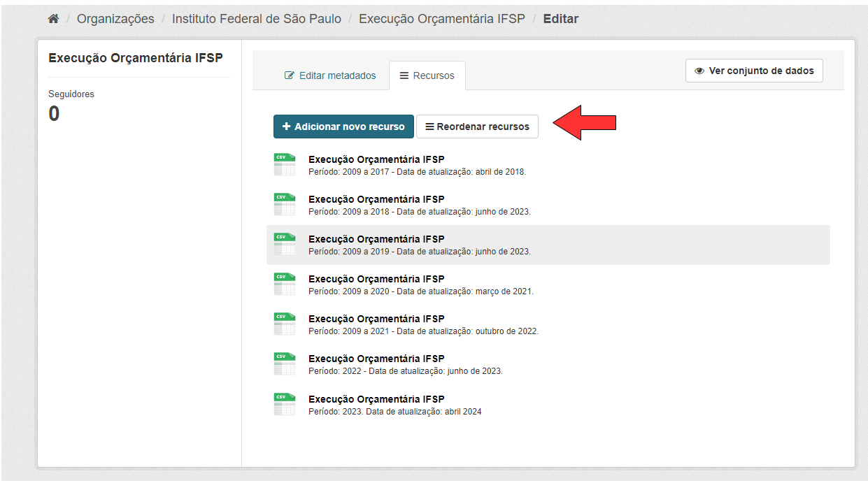Click text 'Período: 2009 a 2021 - Data de atualização: outubro de 2022.'
This screenshot has height=483, width=868.
pos(423,331)
